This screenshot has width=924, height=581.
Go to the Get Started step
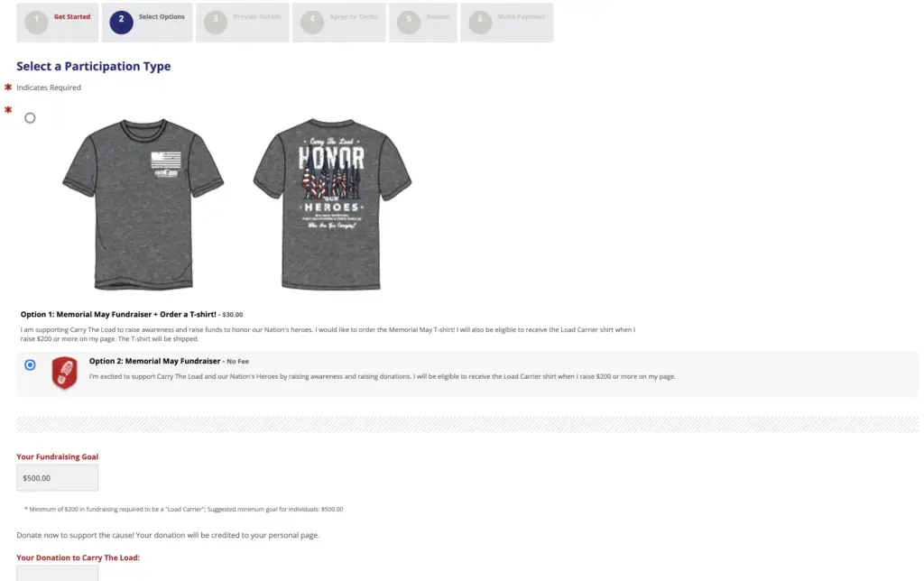(57, 23)
